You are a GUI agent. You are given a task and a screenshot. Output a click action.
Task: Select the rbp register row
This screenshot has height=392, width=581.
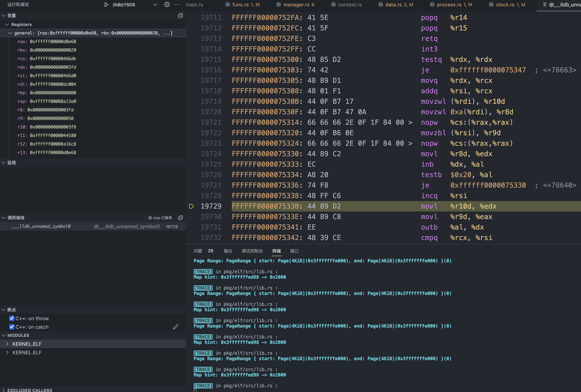coord(93,93)
